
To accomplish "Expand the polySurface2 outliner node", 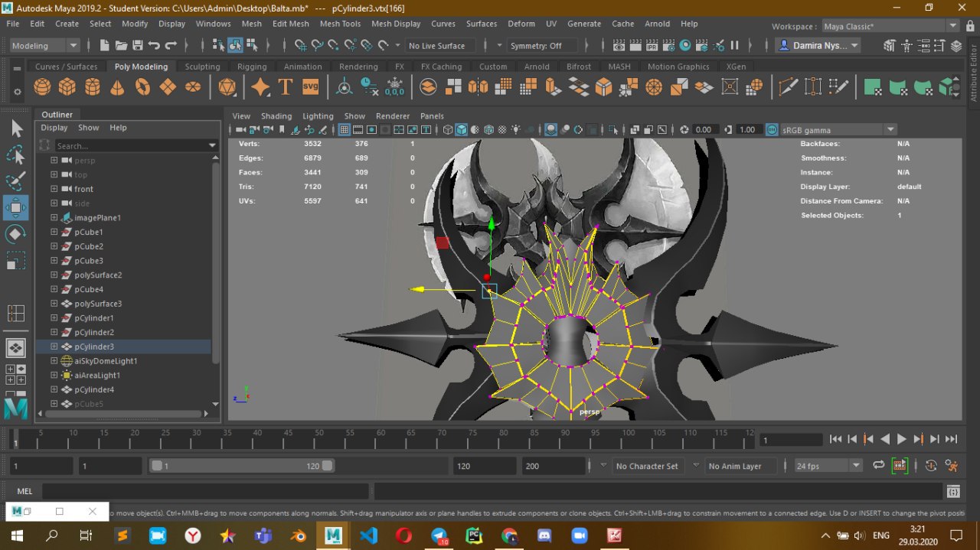I will tap(54, 275).
